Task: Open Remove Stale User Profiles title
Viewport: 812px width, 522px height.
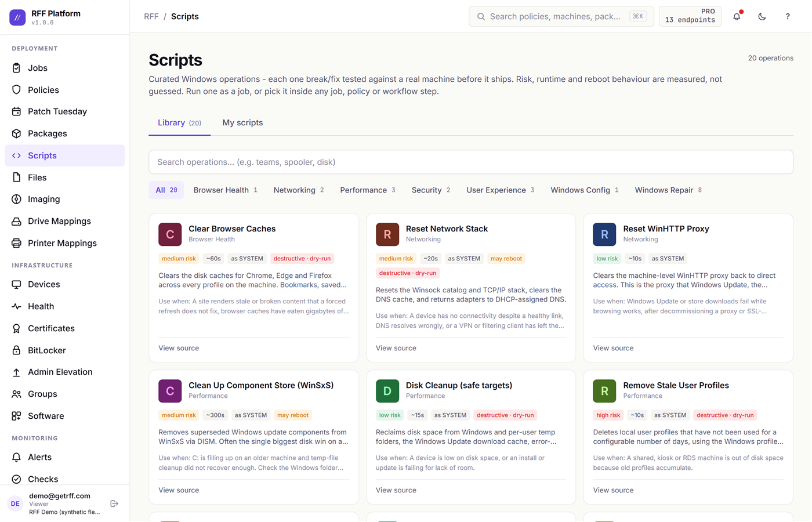Action: pyautogui.click(x=676, y=385)
